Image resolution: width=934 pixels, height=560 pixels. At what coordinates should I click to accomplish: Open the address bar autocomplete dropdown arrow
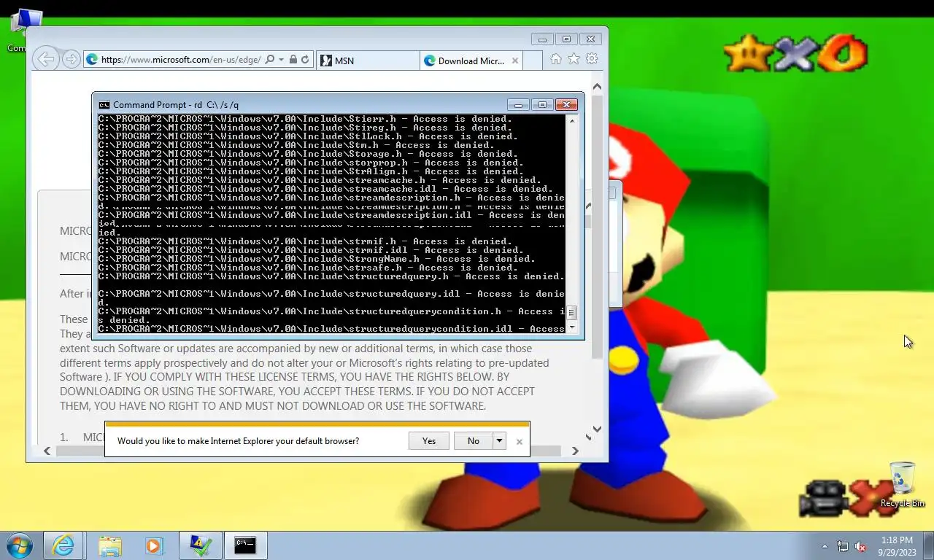coord(281,60)
